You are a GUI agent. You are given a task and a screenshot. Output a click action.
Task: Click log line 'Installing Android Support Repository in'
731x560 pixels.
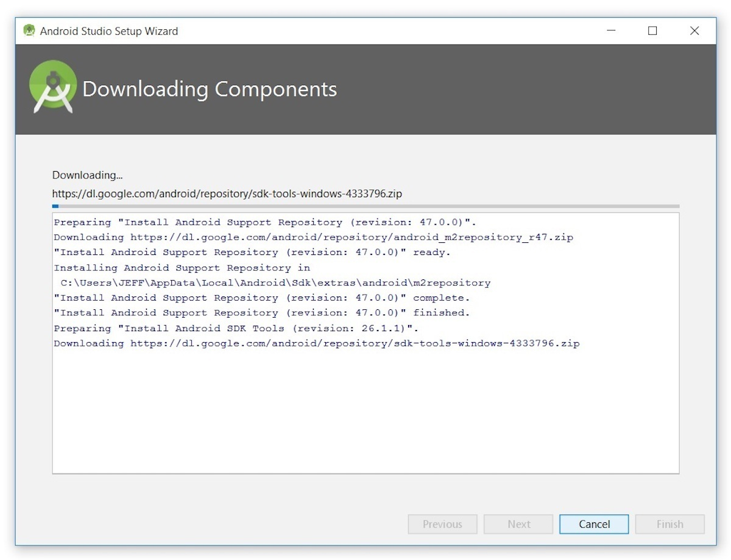(182, 268)
